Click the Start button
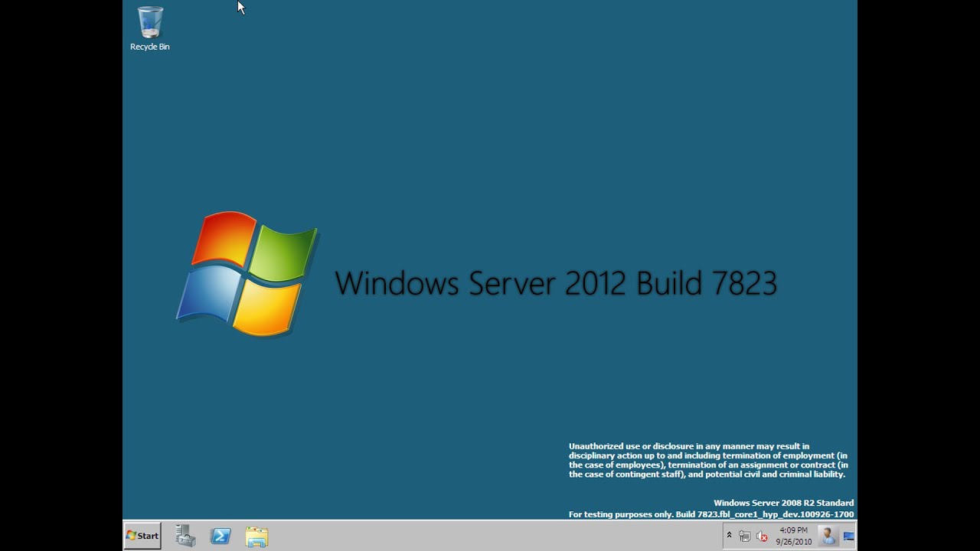 (142, 536)
